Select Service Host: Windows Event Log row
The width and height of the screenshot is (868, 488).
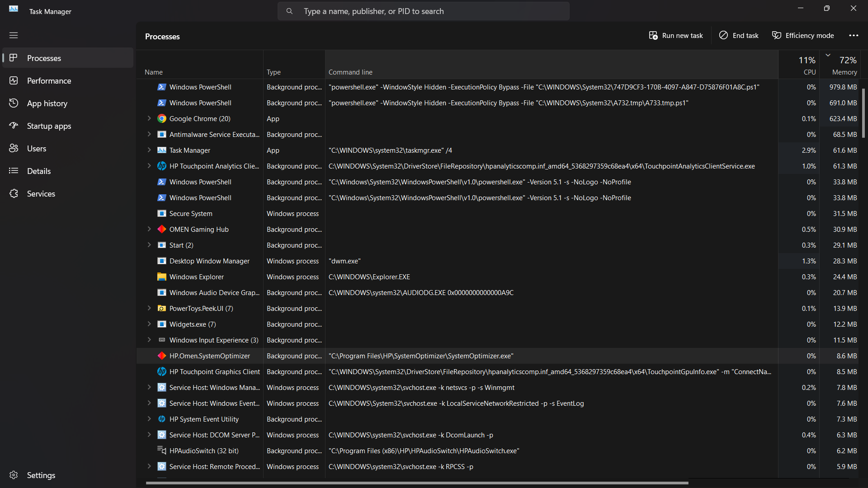pos(498,403)
